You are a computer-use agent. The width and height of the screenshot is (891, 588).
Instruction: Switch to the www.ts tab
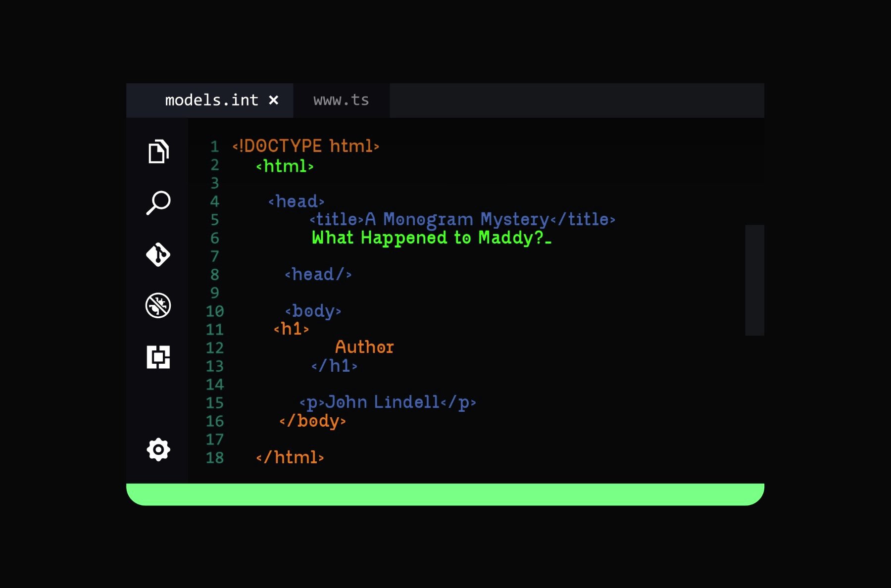tap(341, 100)
